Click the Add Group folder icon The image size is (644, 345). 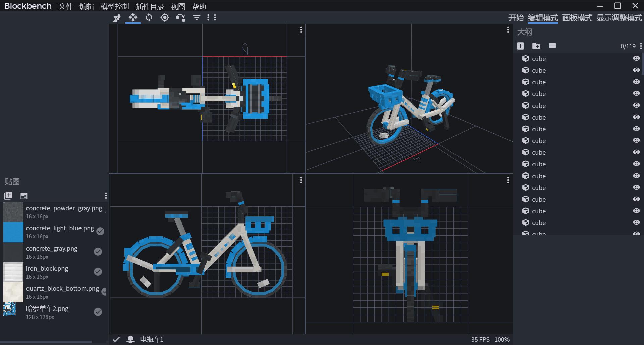pos(536,46)
